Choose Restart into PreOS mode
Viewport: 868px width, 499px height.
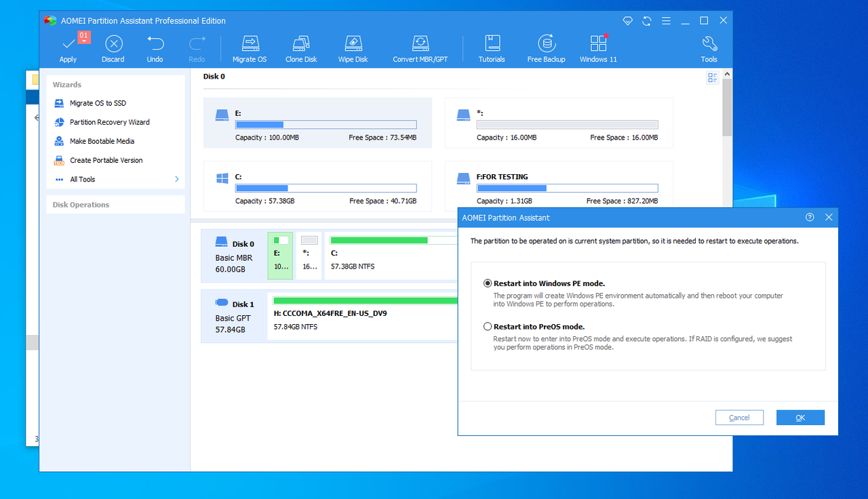[488, 327]
